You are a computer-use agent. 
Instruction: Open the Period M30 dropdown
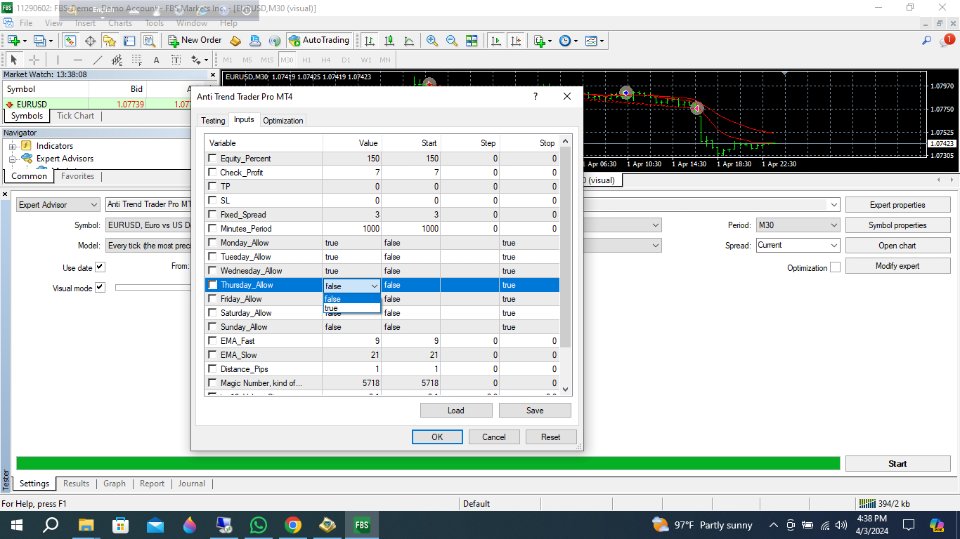tap(797, 225)
